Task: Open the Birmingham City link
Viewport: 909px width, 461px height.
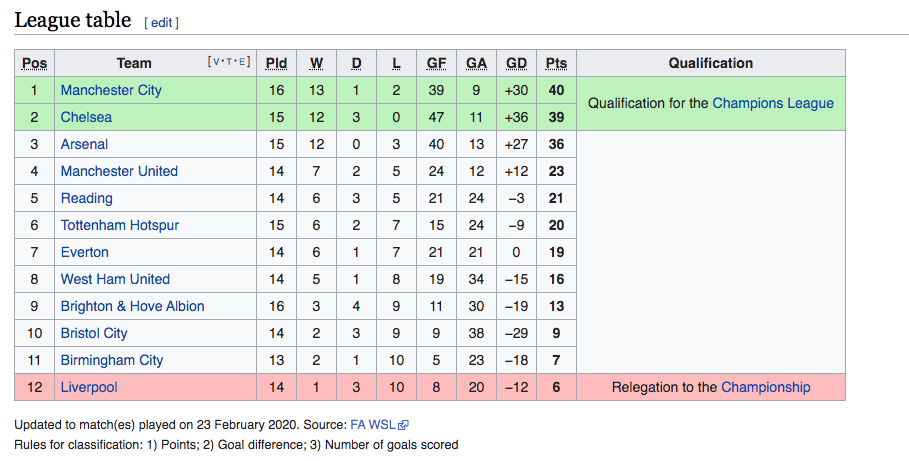Action: pyautogui.click(x=112, y=360)
